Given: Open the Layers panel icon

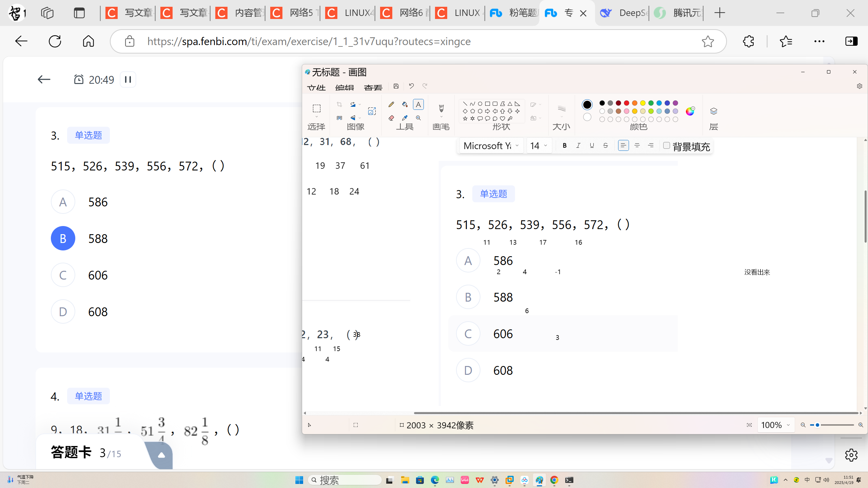Looking at the screenshot, I should click(x=713, y=111).
